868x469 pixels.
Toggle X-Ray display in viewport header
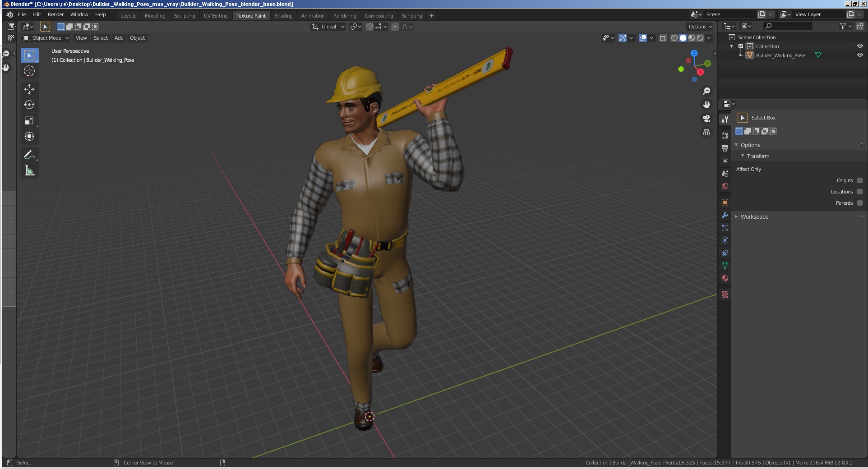pyautogui.click(x=663, y=38)
